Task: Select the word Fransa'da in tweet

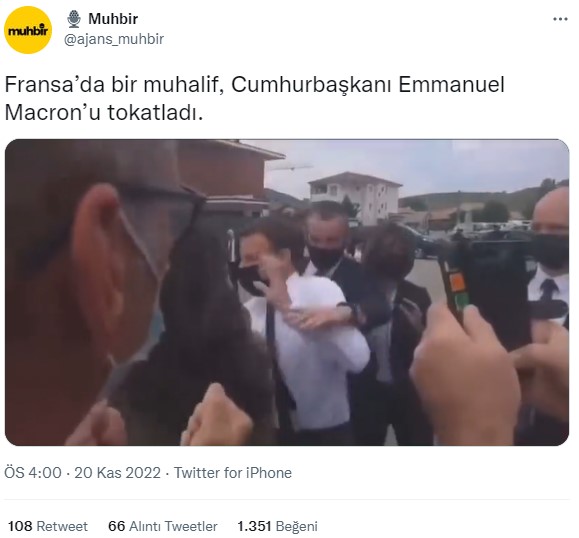Action: click(55, 85)
